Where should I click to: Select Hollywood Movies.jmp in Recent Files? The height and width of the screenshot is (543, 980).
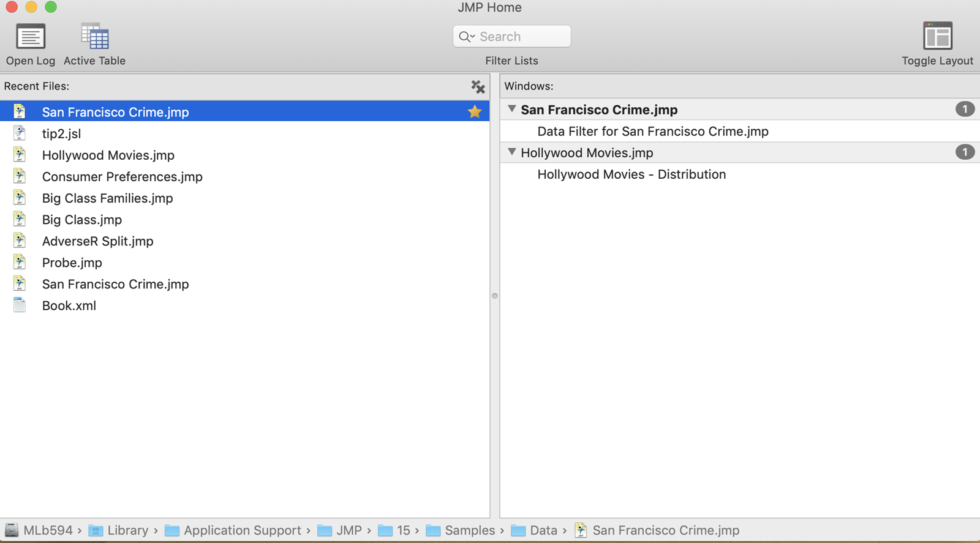(108, 155)
